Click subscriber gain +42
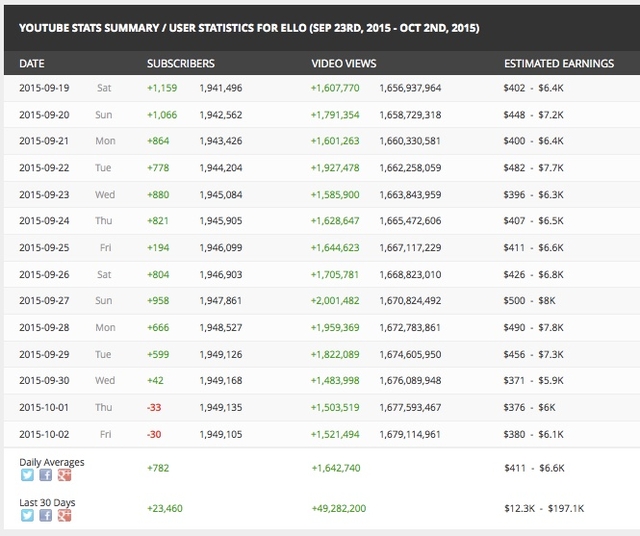The image size is (640, 536). pos(155,380)
